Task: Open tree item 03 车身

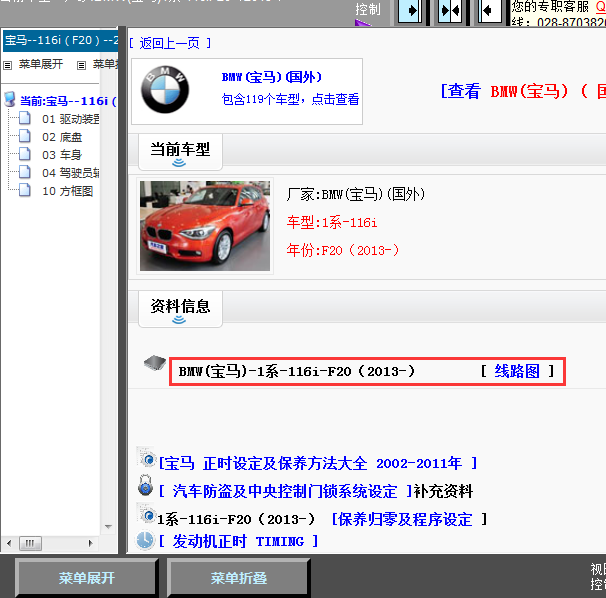Action: pos(62,155)
